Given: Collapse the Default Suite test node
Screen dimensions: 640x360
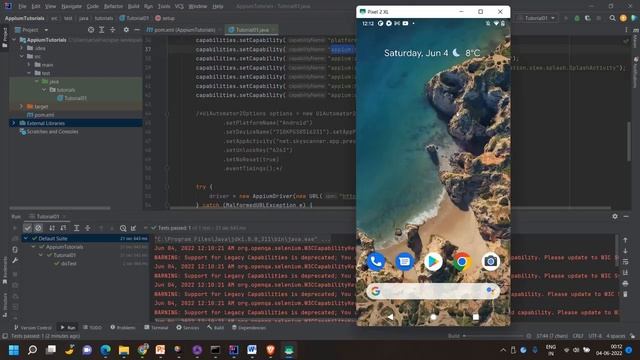Looking at the screenshot, I should click(x=26, y=238).
